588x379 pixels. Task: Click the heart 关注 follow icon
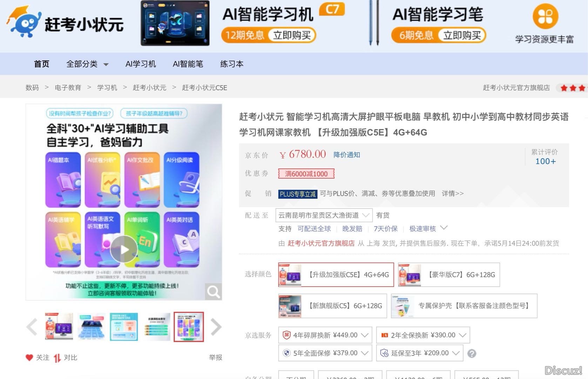[29, 358]
